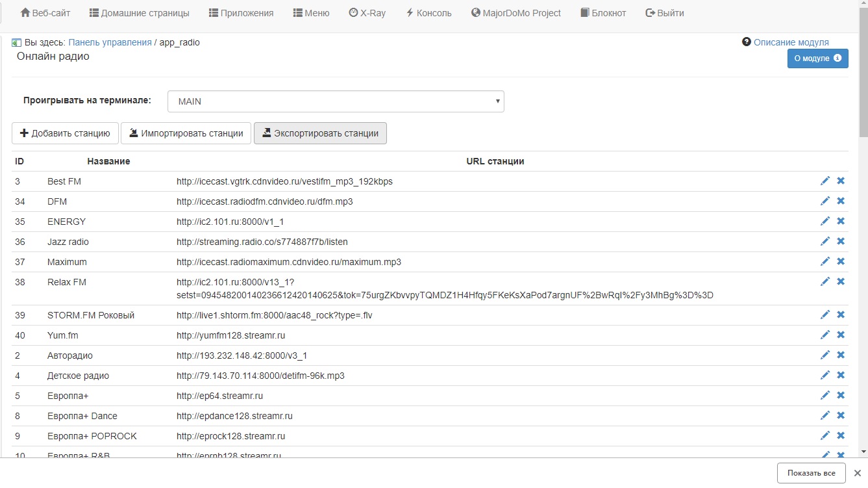Click the edit pencil for Best FM
The image size is (868, 488).
825,181
